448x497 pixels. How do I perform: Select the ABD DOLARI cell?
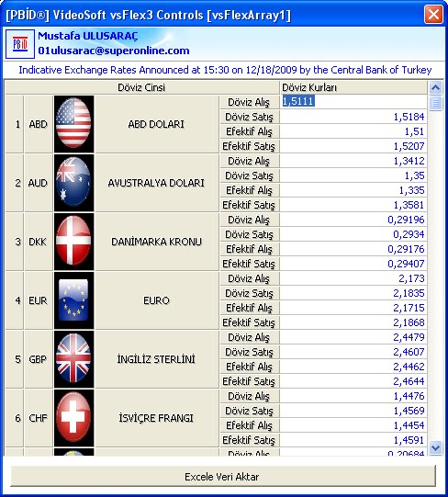156,124
